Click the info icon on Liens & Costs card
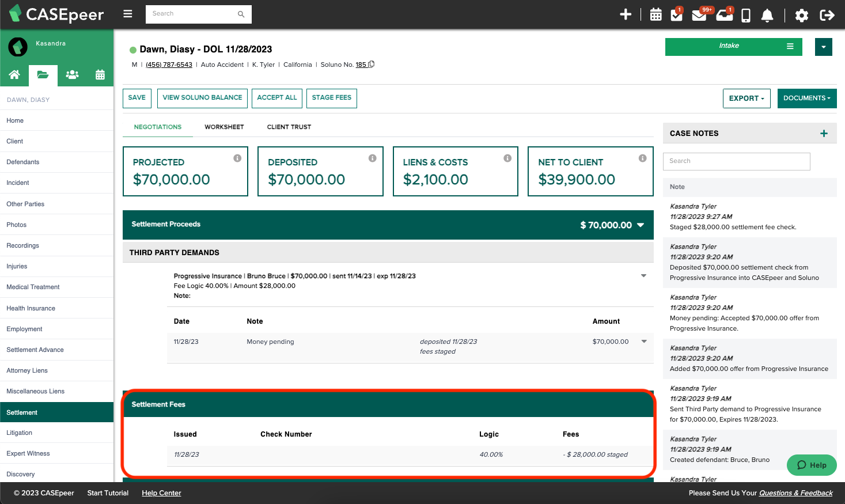The image size is (845, 504). (507, 158)
